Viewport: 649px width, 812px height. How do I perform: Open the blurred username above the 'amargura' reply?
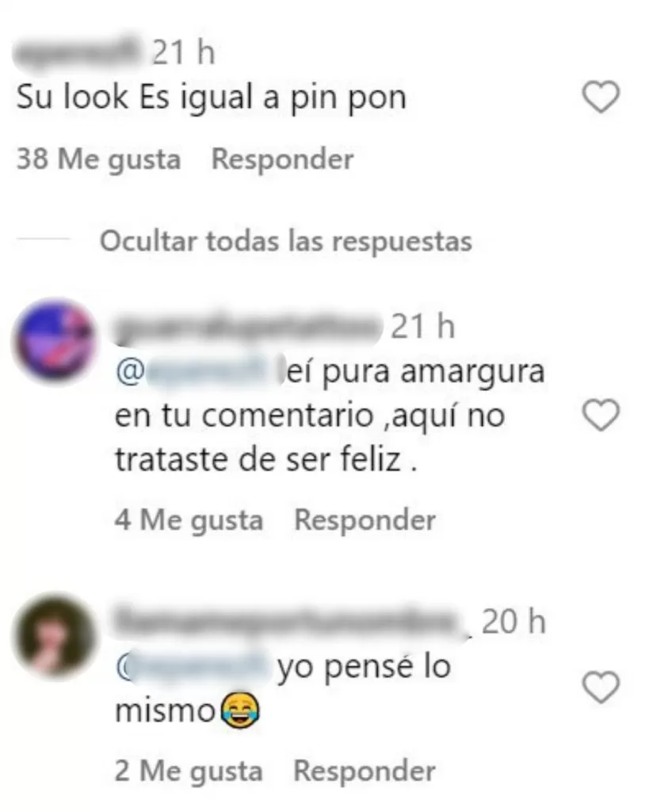click(247, 326)
